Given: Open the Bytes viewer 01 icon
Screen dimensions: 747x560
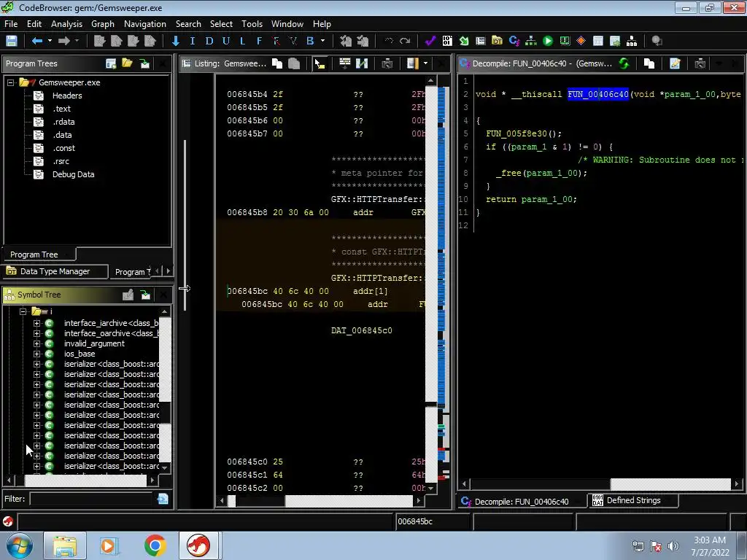Looking at the screenshot, I should (447, 41).
